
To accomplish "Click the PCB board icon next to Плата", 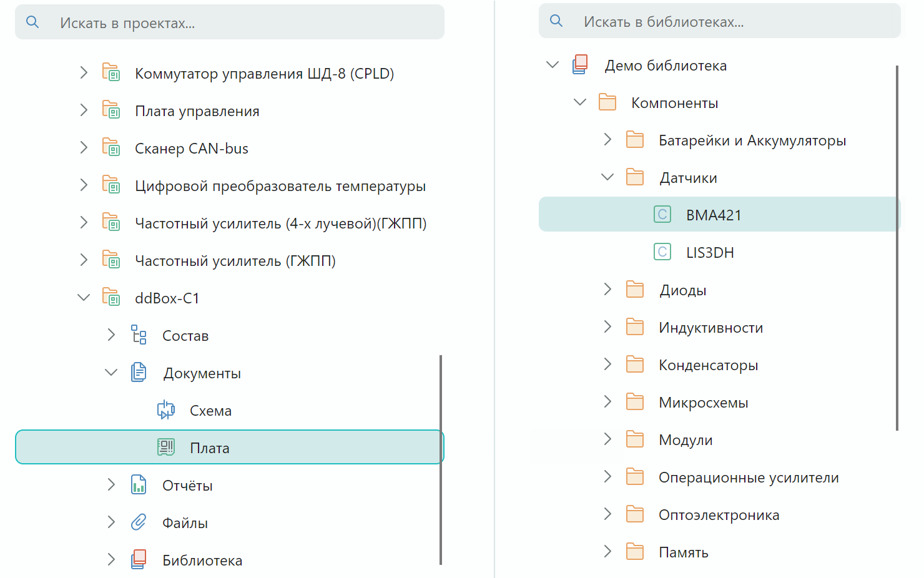I will (165, 448).
